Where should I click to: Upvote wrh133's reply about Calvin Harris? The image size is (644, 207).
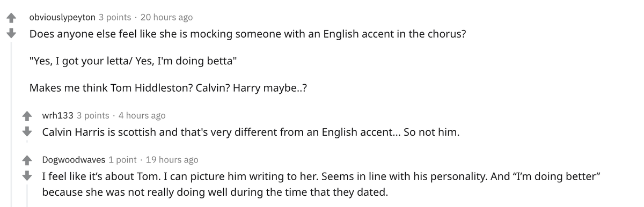(26, 116)
